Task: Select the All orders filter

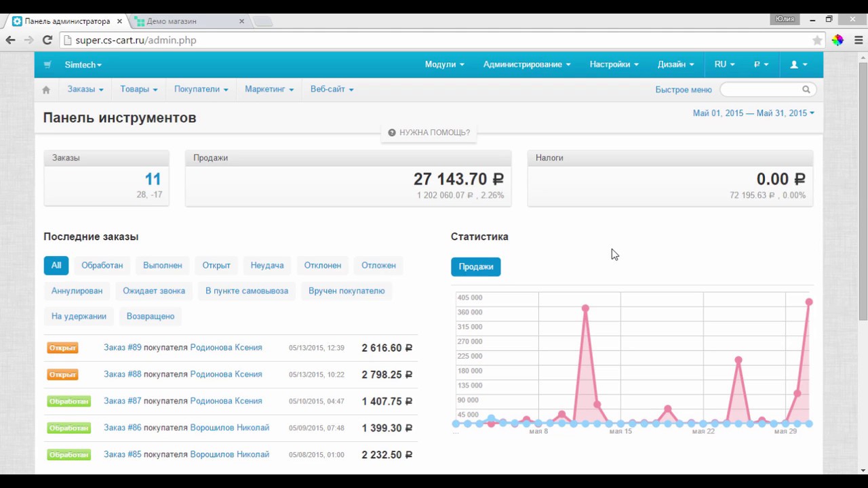Action: 56,265
